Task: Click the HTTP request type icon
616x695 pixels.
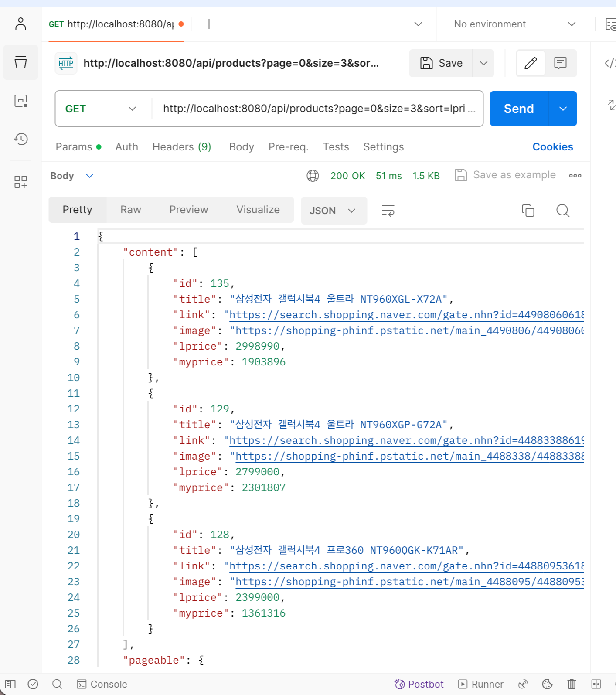Action: [x=66, y=63]
